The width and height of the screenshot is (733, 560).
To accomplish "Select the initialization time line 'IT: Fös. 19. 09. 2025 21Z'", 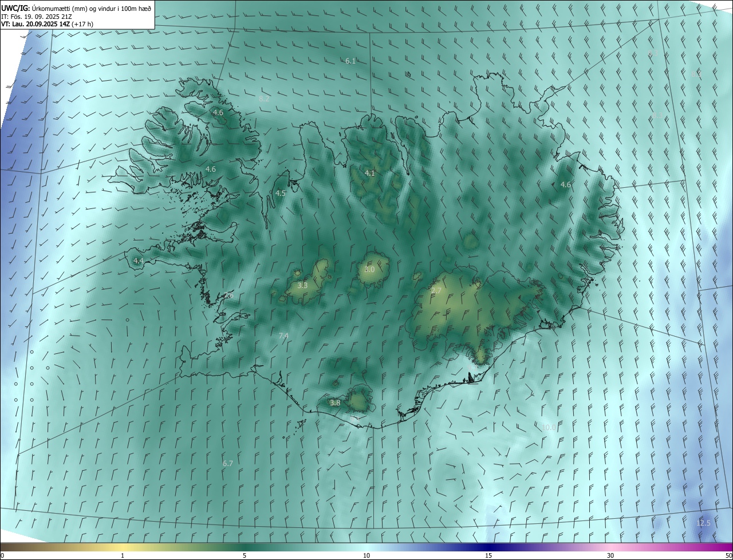I will (x=37, y=16).
